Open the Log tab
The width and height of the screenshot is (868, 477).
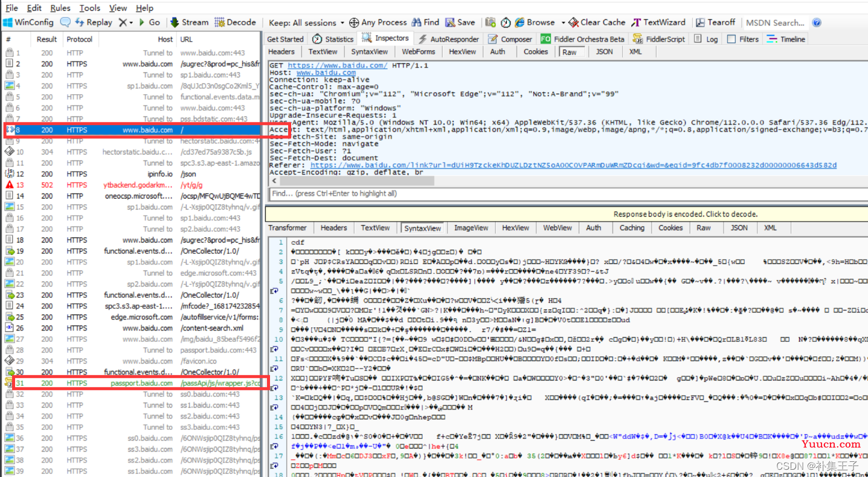pyautogui.click(x=706, y=39)
